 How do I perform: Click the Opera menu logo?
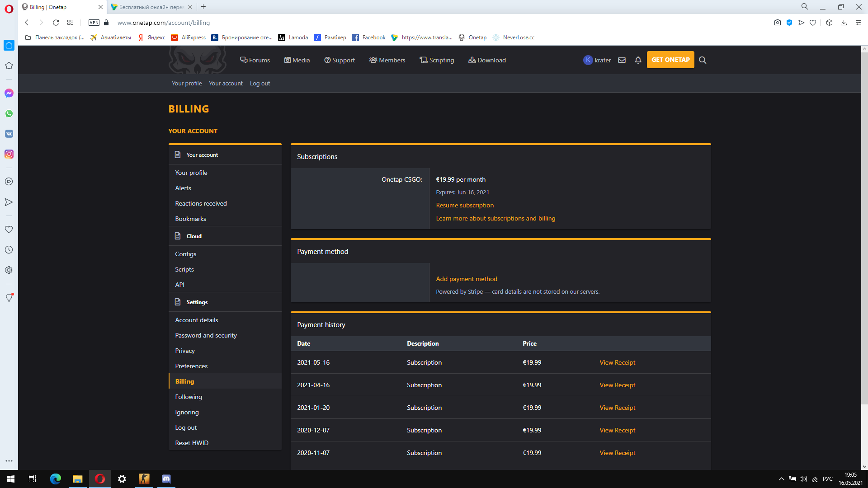tap(9, 9)
